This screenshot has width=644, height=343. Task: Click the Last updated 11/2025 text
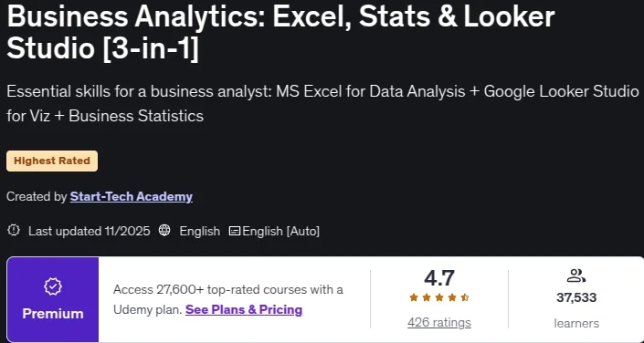[90, 231]
